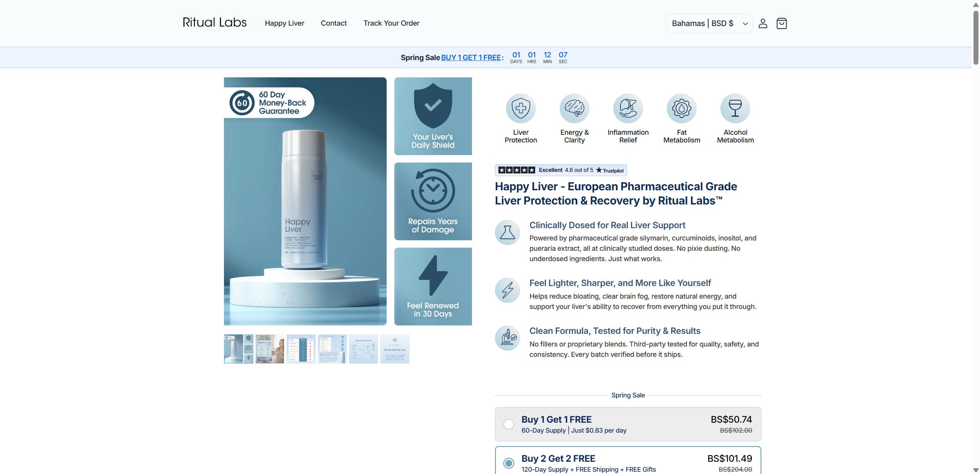Click the Repairs Years of Damage tile
The height and width of the screenshot is (474, 980).
point(433,201)
